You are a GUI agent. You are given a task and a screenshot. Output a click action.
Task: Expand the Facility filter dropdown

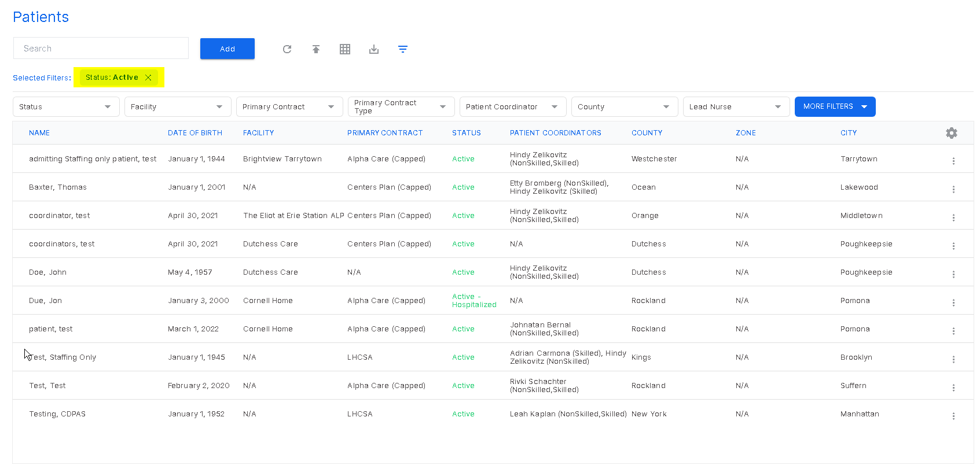[x=178, y=106]
